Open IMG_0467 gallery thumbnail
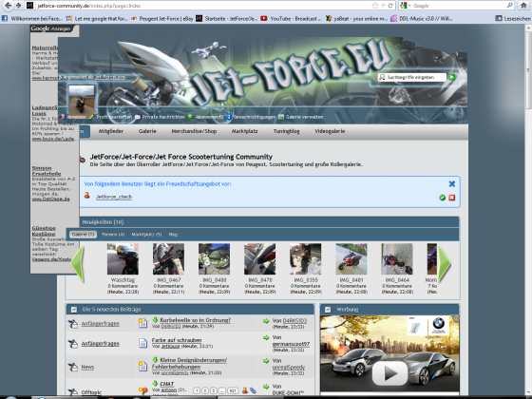This screenshot has height=399, width=532. pos(169,258)
